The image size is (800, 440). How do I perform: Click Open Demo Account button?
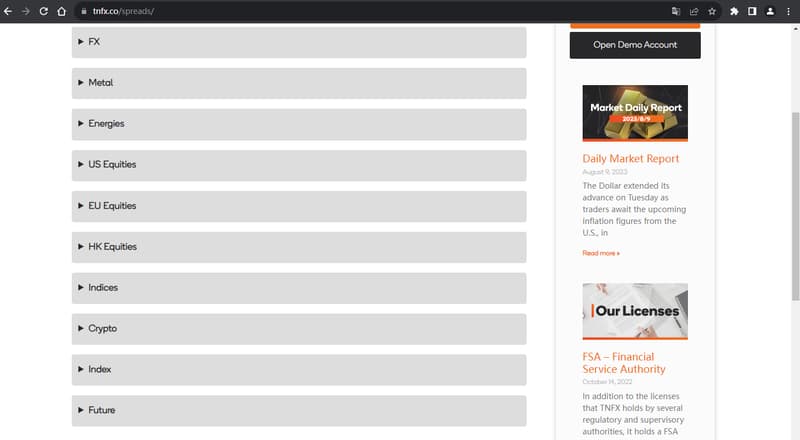[x=635, y=45]
